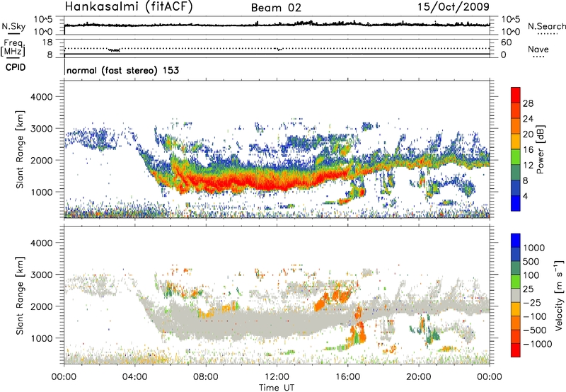
Task: Click the 'N.Sky' legend label
Action: (x=13, y=26)
